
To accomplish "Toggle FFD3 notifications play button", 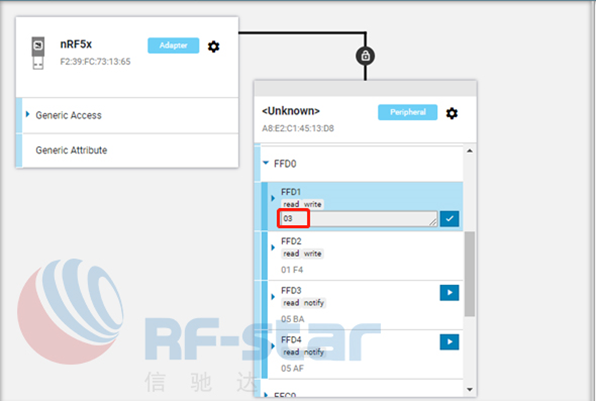I will [x=449, y=293].
